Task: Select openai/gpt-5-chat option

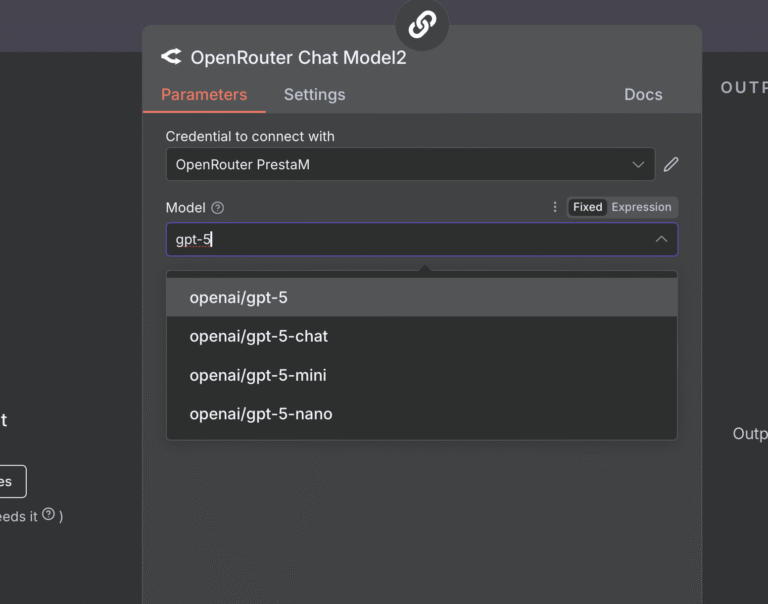Action: 422,336
